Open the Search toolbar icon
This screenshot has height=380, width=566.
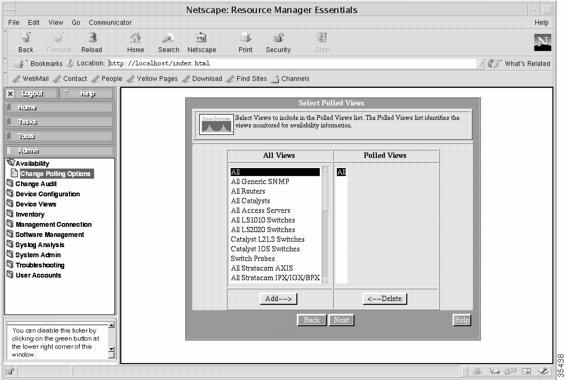click(x=168, y=42)
